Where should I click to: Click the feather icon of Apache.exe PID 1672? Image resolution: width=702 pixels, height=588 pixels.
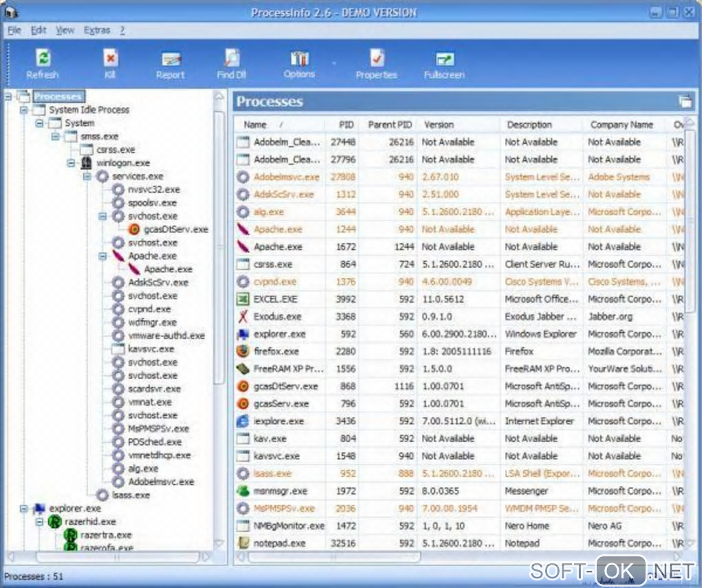[243, 247]
